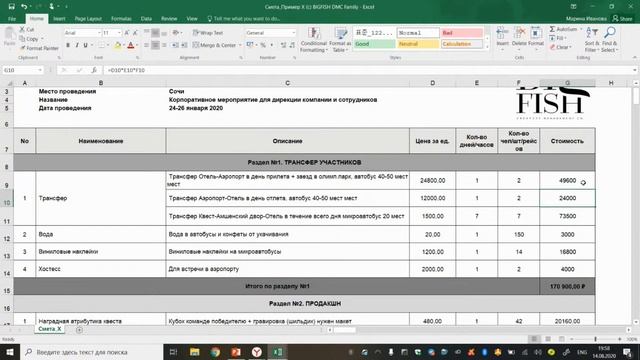Image resolution: width=640 pixels, height=360 pixels.
Task: Switch to the View tab
Action: coord(192,19)
